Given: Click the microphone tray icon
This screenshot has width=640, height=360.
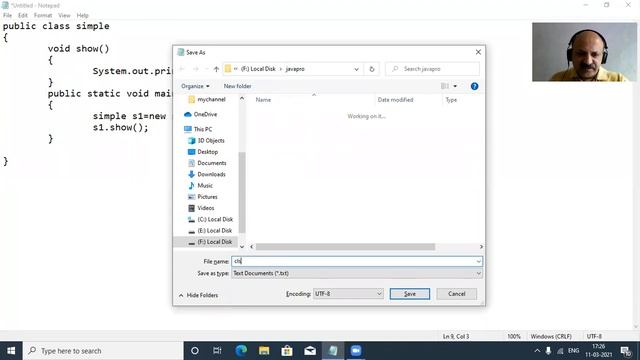Looking at the screenshot, I should [x=548, y=351].
